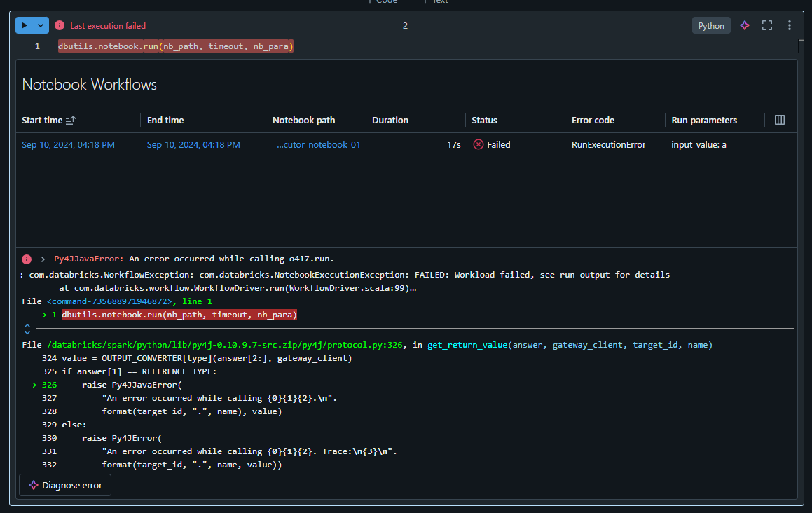Viewport: 812px width, 513px height.
Task: Open the cell kebab menu
Action: click(x=789, y=25)
